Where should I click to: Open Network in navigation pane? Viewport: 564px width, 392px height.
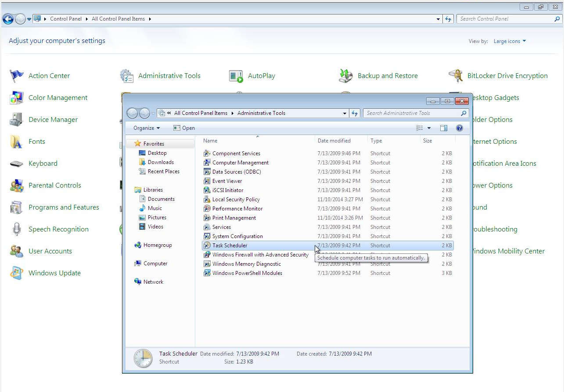[153, 282]
